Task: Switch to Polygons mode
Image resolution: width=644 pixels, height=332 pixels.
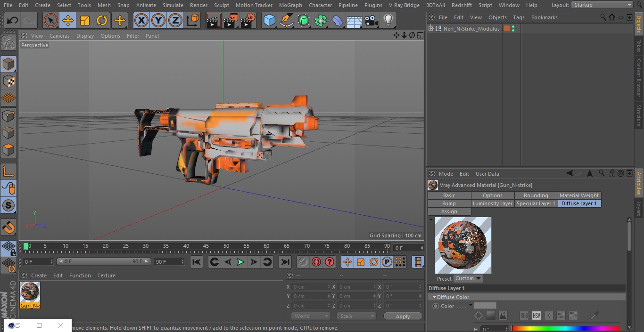Action: click(x=8, y=150)
